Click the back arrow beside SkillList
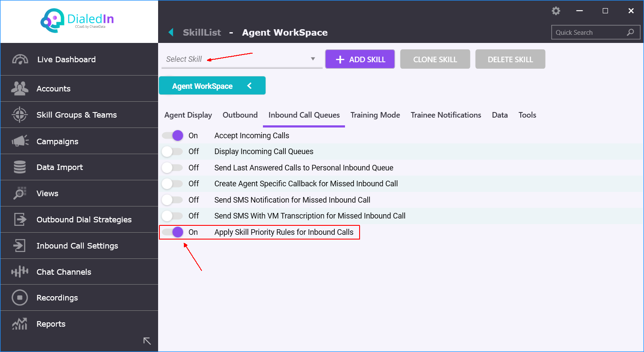Image resolution: width=644 pixels, height=352 pixels. pyautogui.click(x=171, y=32)
